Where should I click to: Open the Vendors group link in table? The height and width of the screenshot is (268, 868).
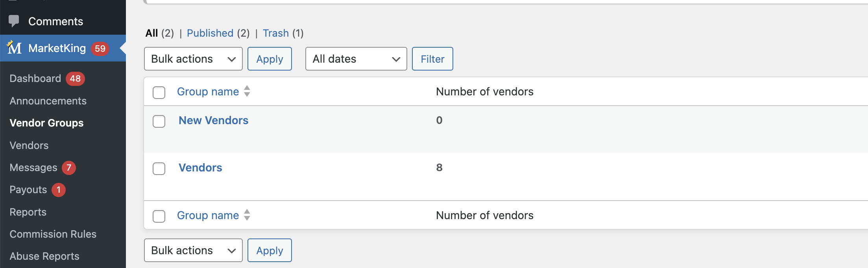(x=200, y=167)
